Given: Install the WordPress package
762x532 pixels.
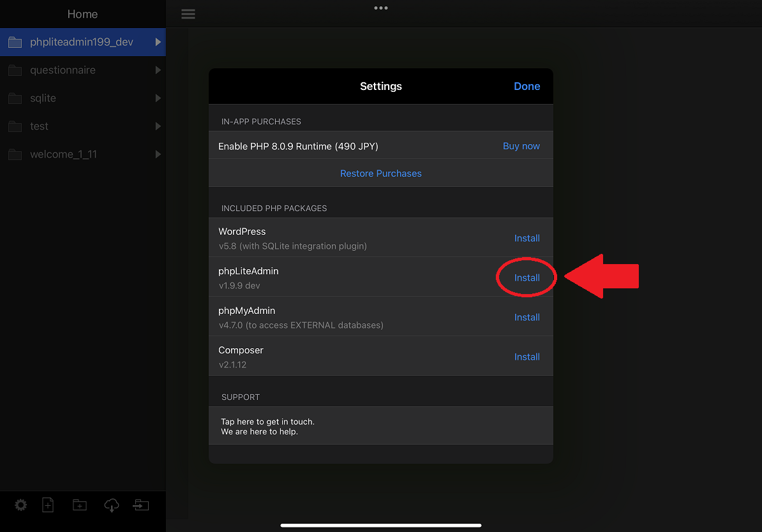Looking at the screenshot, I should 527,238.
